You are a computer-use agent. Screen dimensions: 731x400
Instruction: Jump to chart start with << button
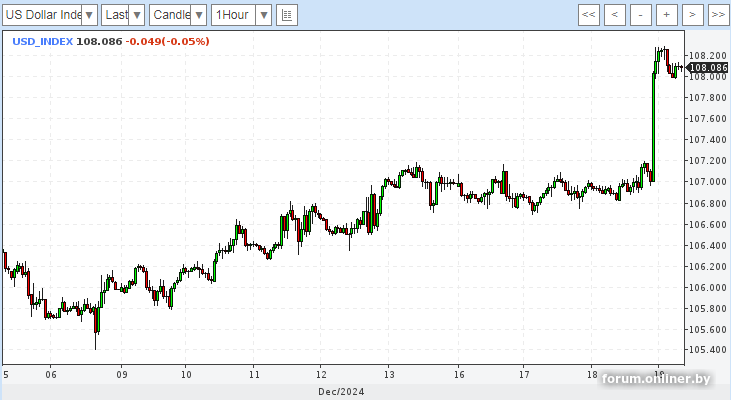[589, 15]
